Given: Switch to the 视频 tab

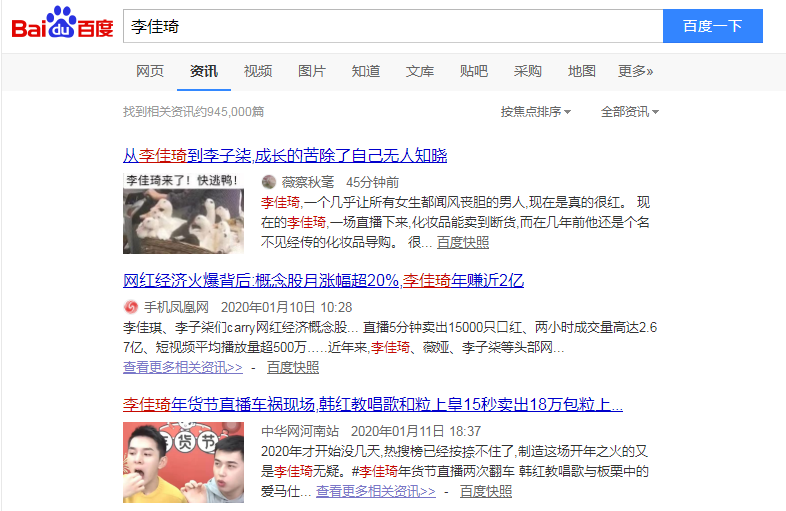Looking at the screenshot, I should (258, 71).
